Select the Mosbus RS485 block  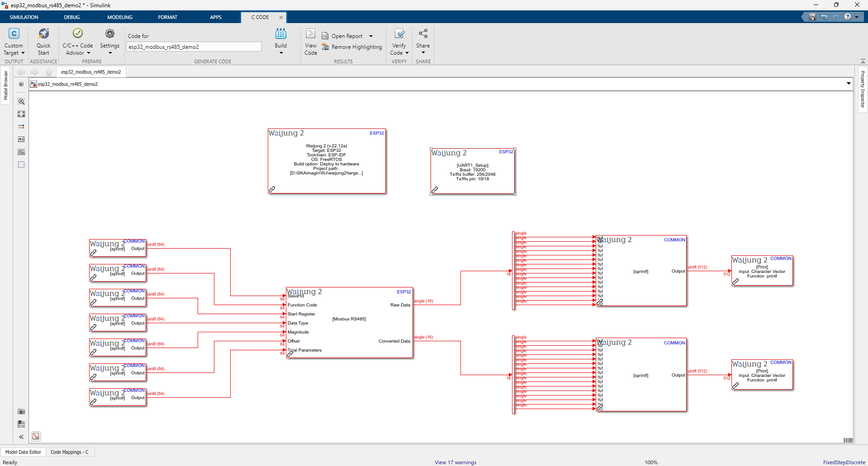click(349, 323)
